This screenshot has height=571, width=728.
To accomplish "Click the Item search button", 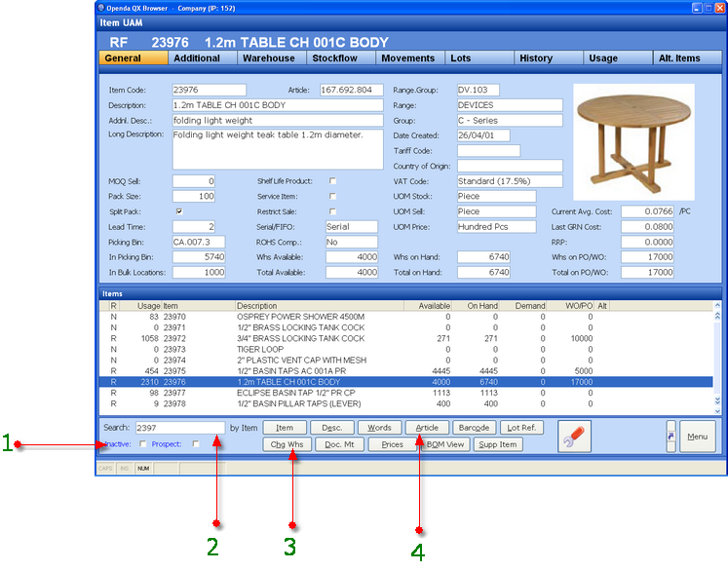I will tap(285, 428).
